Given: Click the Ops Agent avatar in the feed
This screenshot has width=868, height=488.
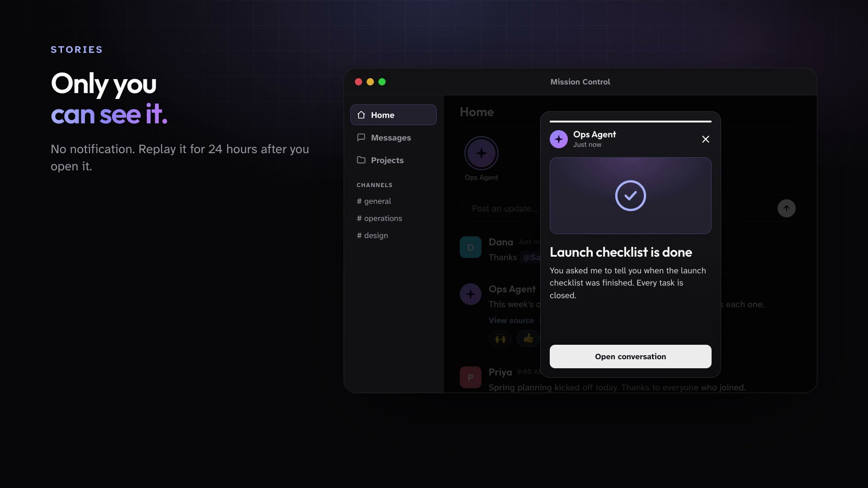Looking at the screenshot, I should click(470, 294).
